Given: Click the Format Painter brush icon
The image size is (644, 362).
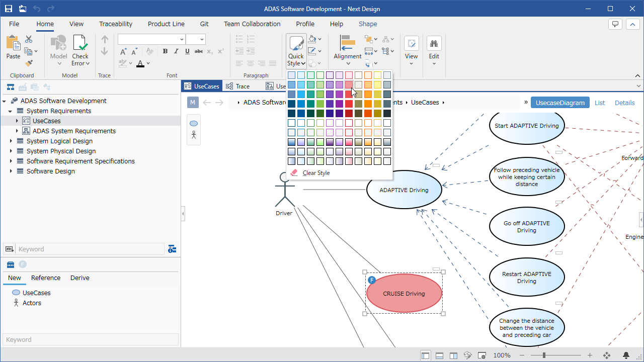Looking at the screenshot, I should coord(29,63).
